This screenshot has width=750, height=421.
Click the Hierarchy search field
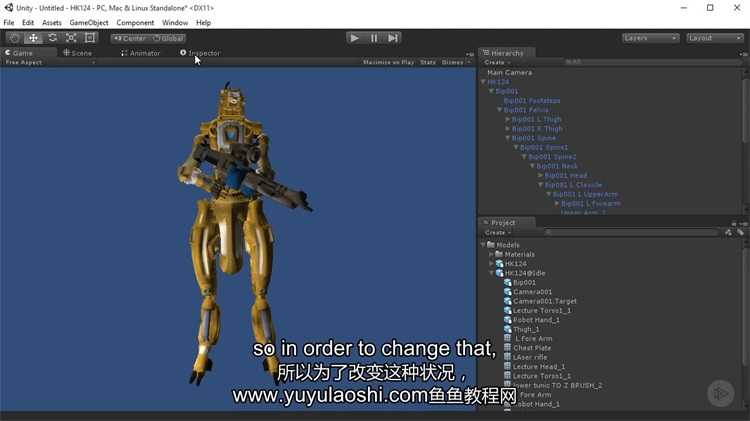coord(651,62)
